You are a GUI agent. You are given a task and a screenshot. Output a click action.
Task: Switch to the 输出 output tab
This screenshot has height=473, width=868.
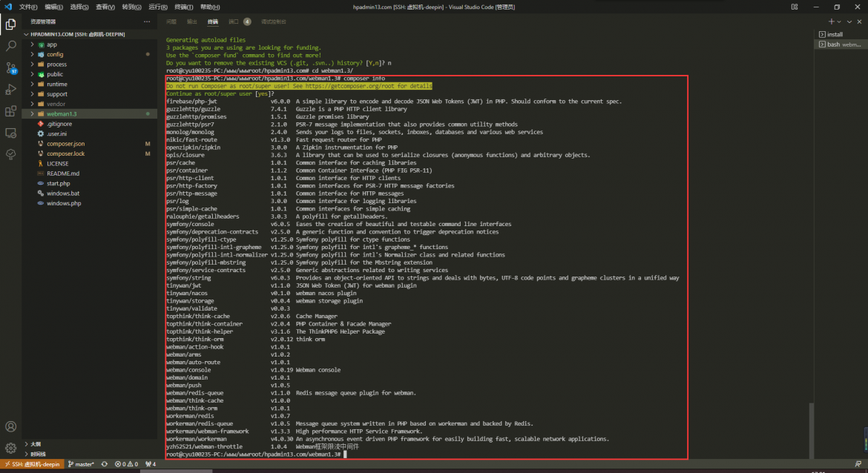192,21
